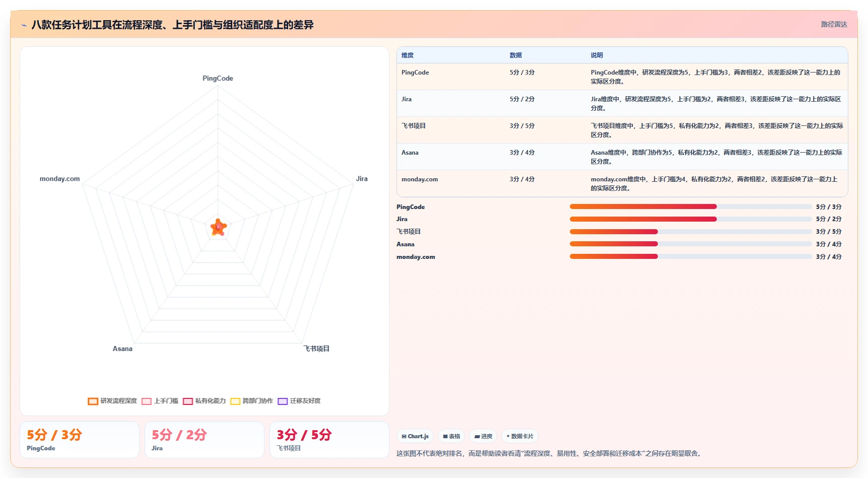The image size is (868, 478).
Task: Click the PingCode label beside progress bars
Action: tap(411, 207)
